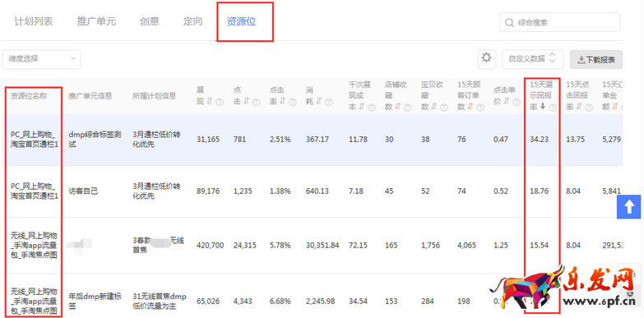Sort by 点击率 column arrows
This screenshot has width=644, height=318.
pyautogui.click(x=282, y=101)
